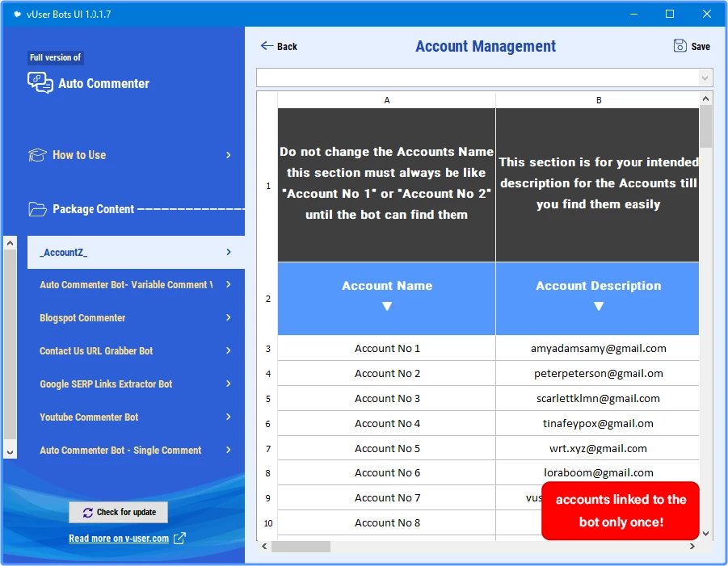
Task: Click the sidebar list scroll up arrow
Action: point(11,243)
